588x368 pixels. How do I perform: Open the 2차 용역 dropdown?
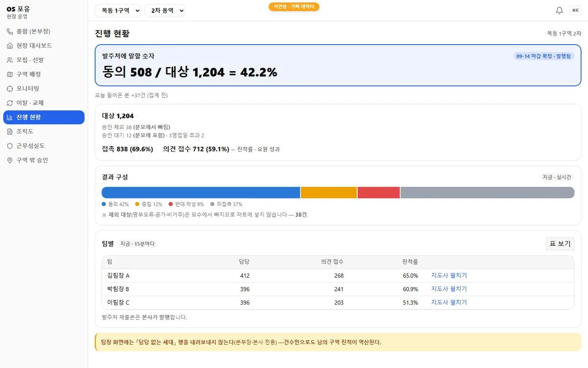point(165,10)
